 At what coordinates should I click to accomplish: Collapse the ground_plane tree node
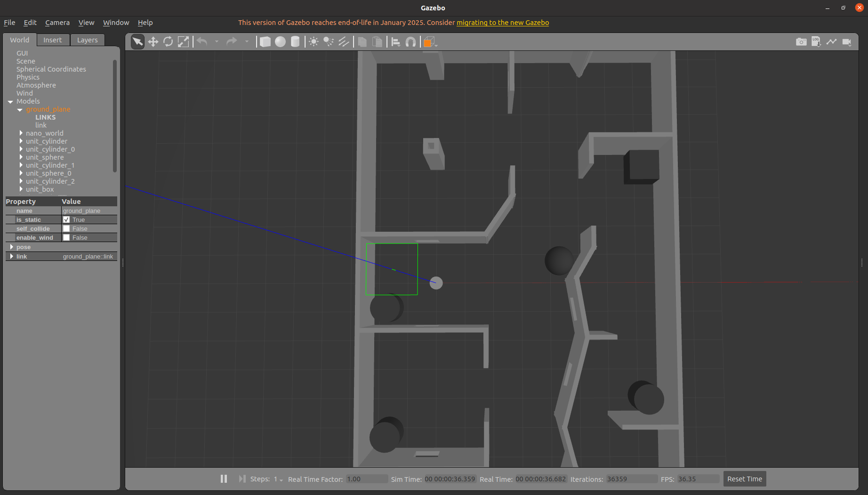coord(20,109)
